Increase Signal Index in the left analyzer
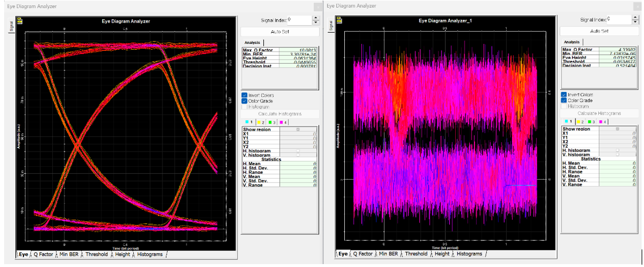 pyautogui.click(x=316, y=18)
